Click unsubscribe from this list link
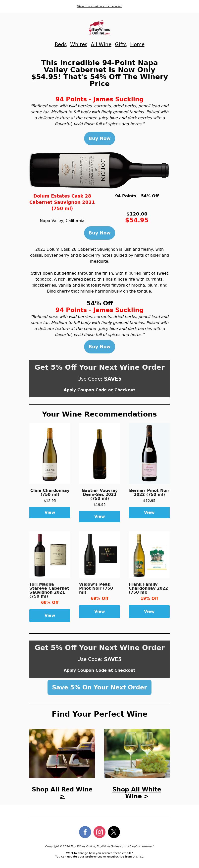This screenshot has height=868, width=199. point(125,857)
